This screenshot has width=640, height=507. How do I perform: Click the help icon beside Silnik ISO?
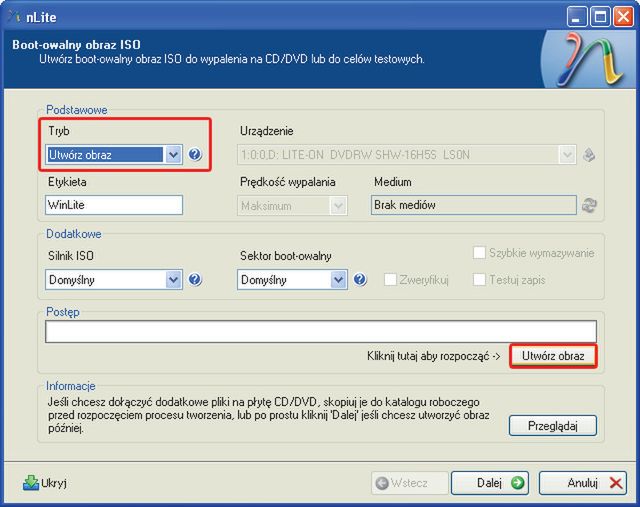[x=195, y=280]
